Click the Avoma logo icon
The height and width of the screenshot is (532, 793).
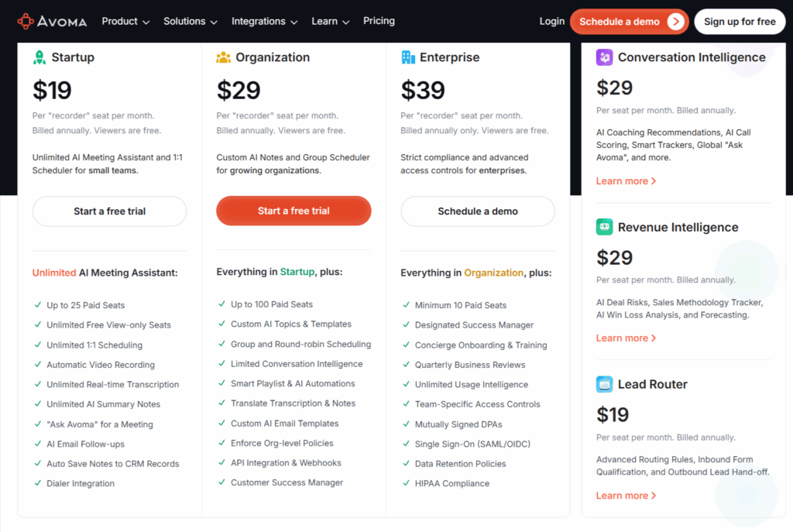(x=26, y=21)
